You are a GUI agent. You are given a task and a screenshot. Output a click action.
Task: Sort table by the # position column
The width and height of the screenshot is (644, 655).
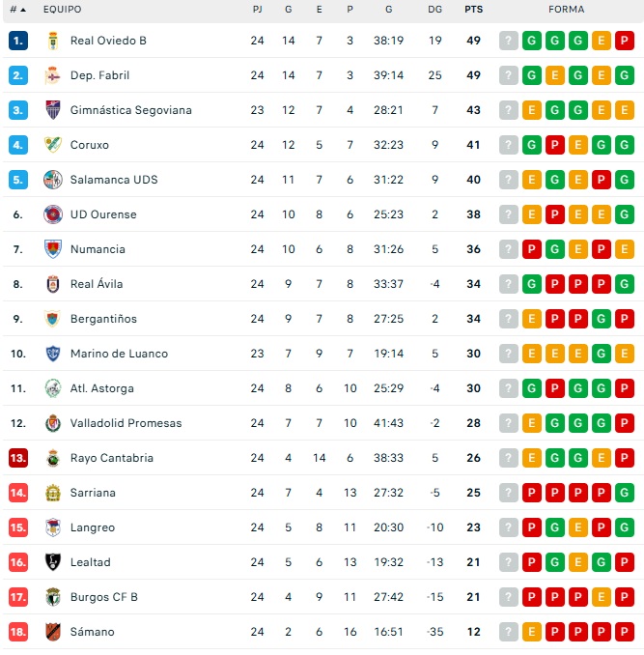(17, 10)
